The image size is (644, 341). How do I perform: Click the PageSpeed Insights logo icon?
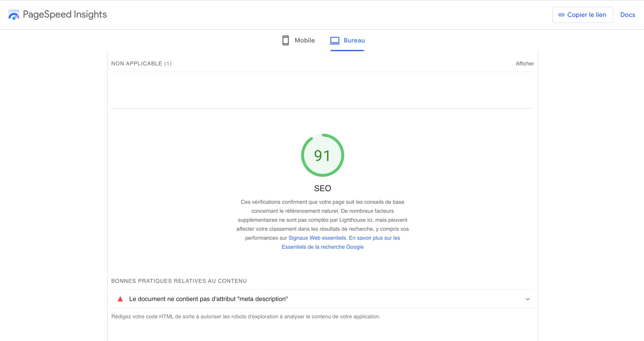(x=14, y=15)
